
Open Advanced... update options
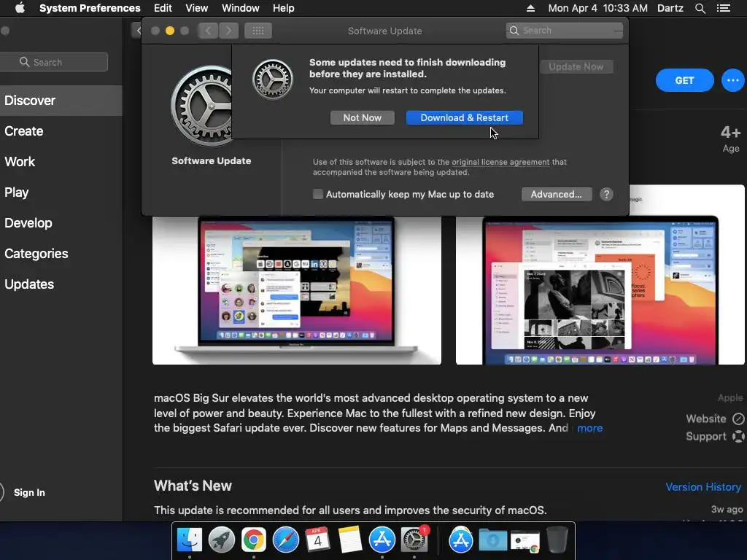pos(557,194)
